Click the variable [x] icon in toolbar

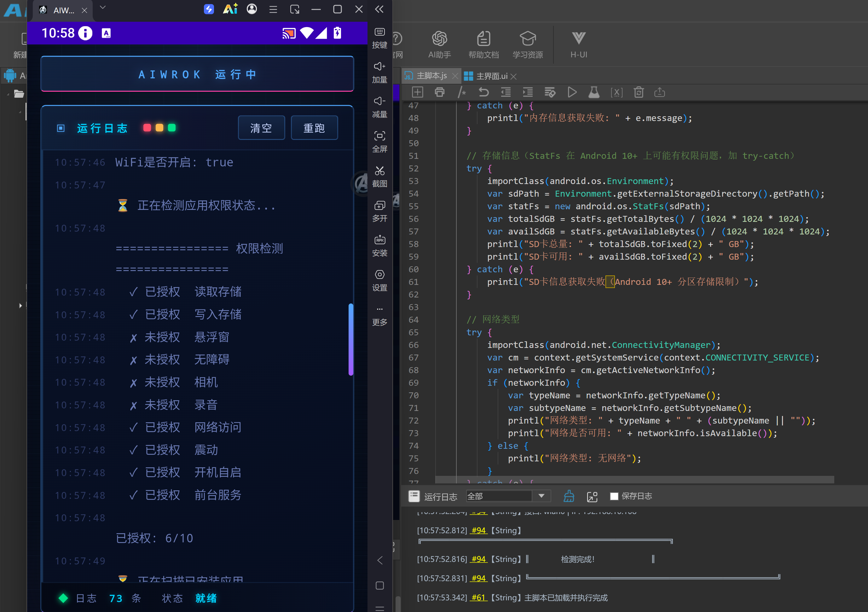(x=616, y=92)
